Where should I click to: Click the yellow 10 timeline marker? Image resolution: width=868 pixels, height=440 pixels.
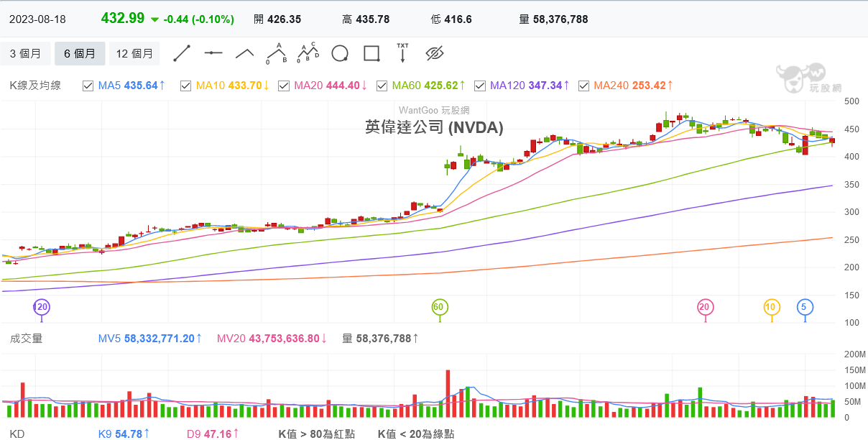[x=772, y=307]
